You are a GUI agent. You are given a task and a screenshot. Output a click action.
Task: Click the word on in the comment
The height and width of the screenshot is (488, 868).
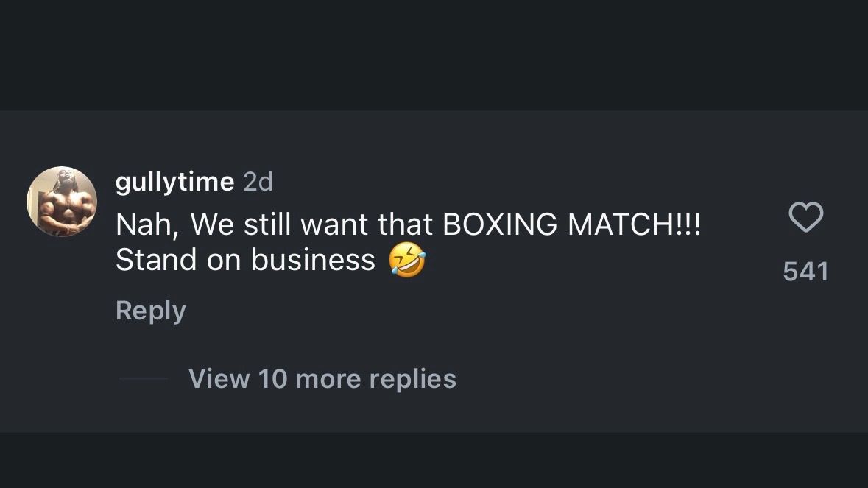[224, 260]
